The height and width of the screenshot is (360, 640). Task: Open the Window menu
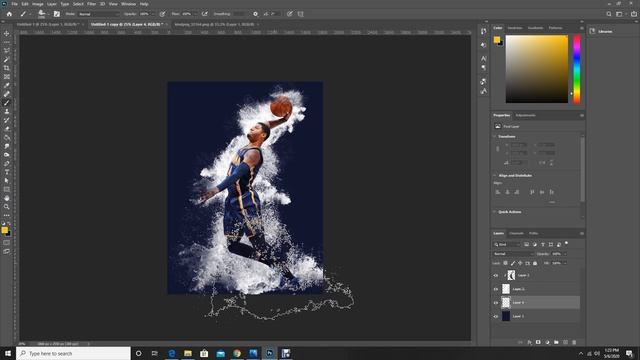pyautogui.click(x=128, y=4)
